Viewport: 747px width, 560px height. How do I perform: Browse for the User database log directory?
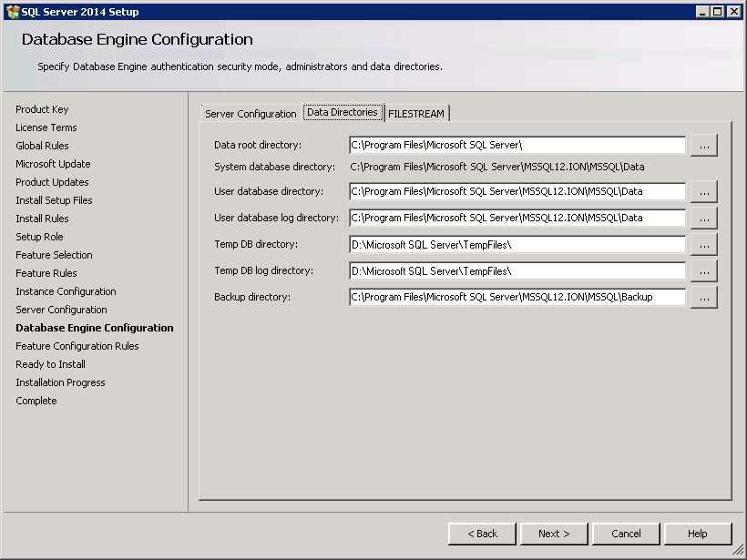click(x=704, y=219)
